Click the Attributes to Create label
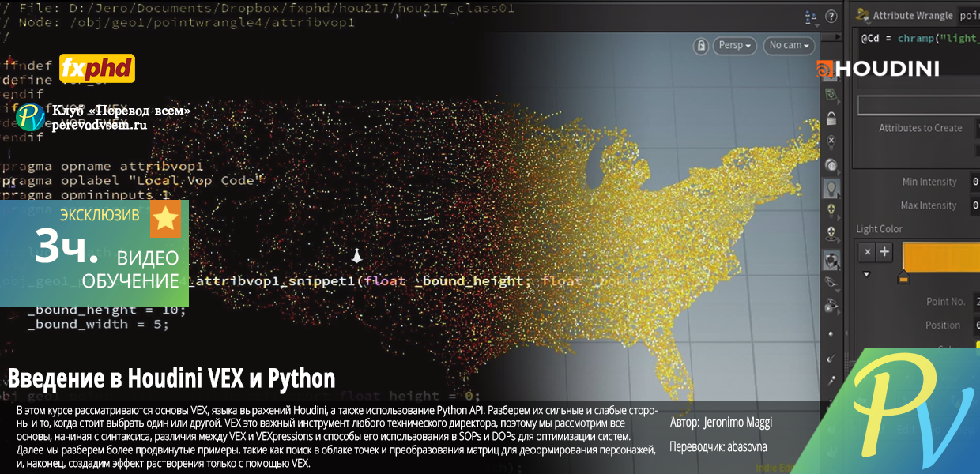This screenshot has height=474, width=980. pyautogui.click(x=921, y=128)
